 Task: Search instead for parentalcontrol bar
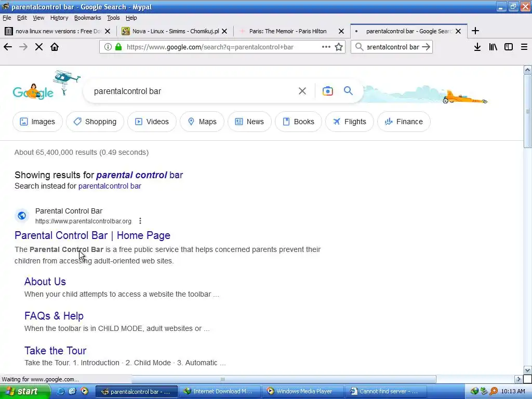(110, 186)
